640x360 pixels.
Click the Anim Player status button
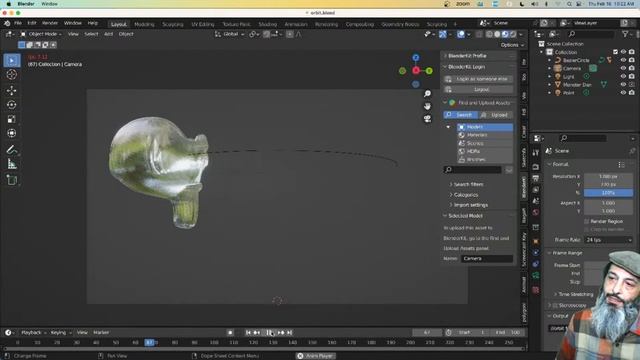316,356
